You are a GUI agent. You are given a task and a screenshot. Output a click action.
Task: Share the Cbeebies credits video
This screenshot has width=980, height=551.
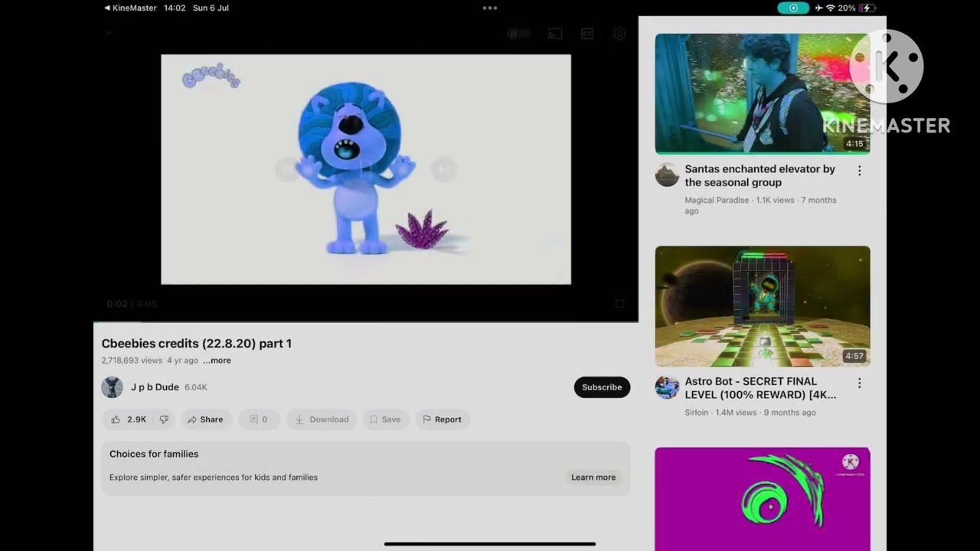[x=206, y=419]
